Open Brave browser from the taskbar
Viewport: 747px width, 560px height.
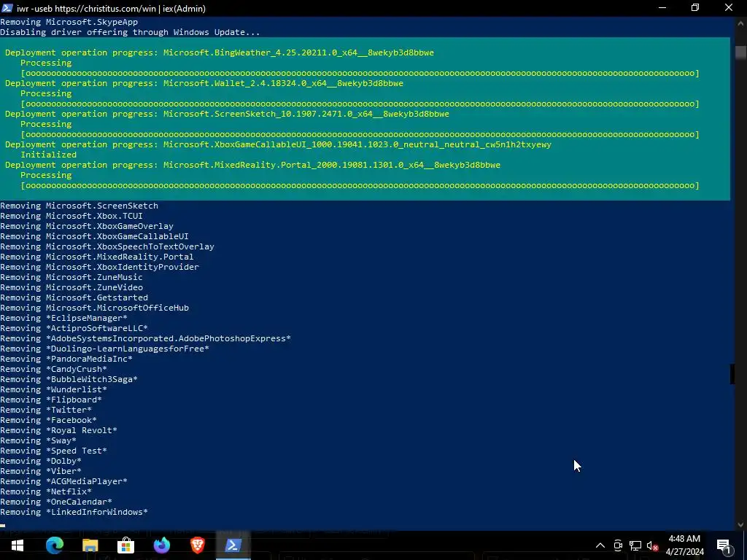[x=197, y=545]
